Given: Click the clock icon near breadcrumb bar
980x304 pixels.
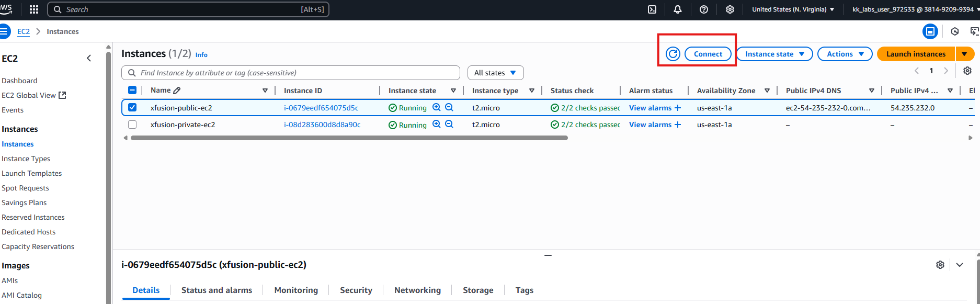Looking at the screenshot, I should coord(955,31).
